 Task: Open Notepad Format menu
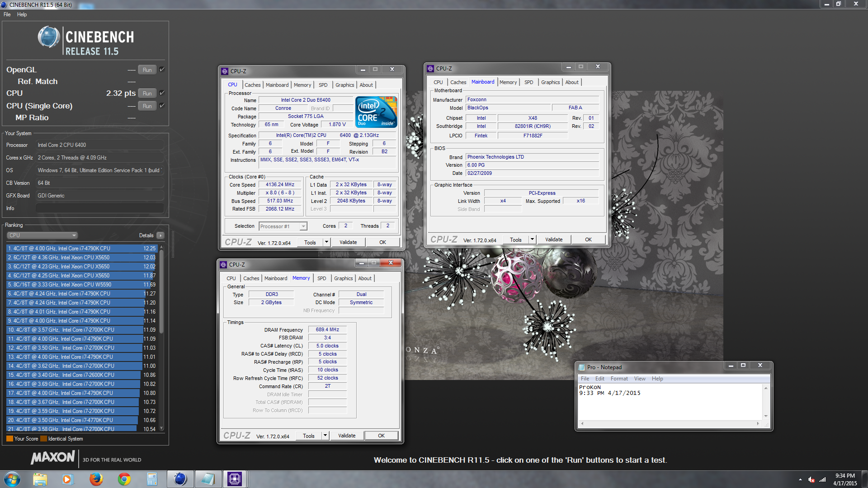[x=619, y=379]
